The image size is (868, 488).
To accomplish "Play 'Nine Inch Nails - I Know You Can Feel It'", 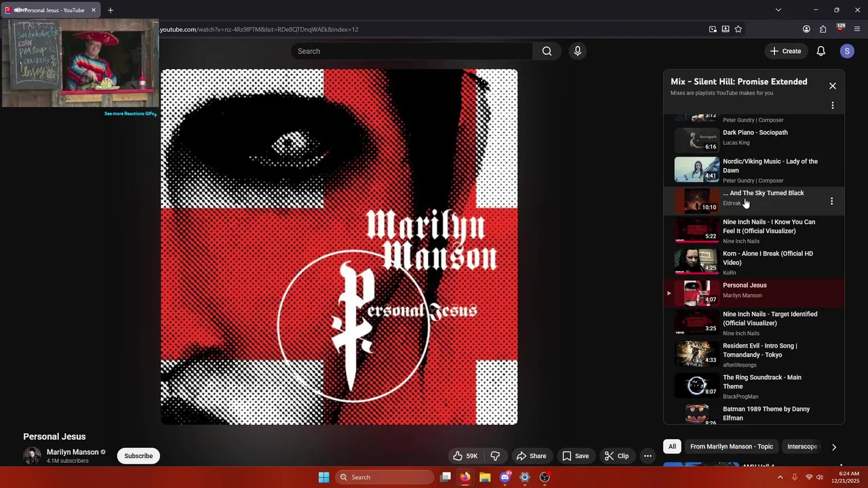I will coord(753,231).
